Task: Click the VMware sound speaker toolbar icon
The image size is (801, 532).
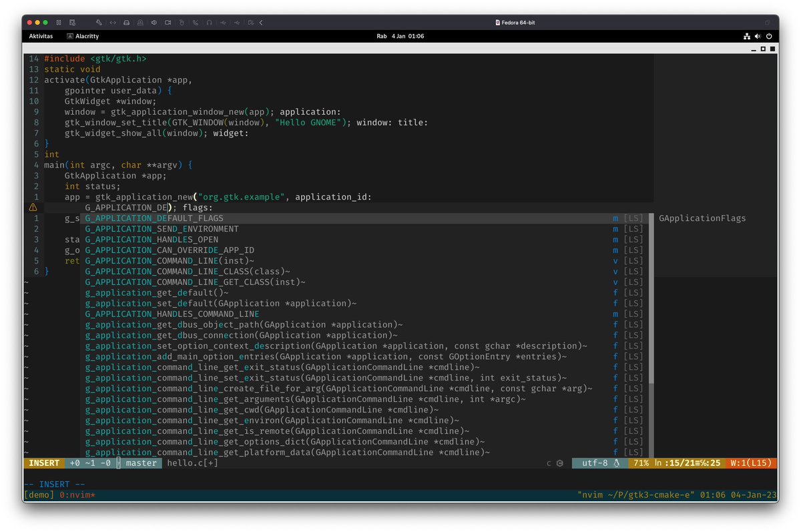Action: 154,23
